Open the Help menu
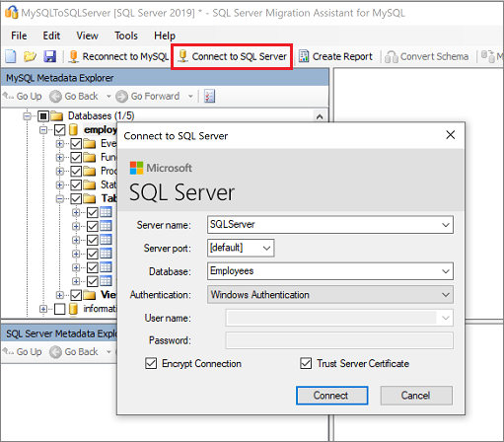Image resolution: width=504 pixels, height=442 pixels. click(165, 36)
